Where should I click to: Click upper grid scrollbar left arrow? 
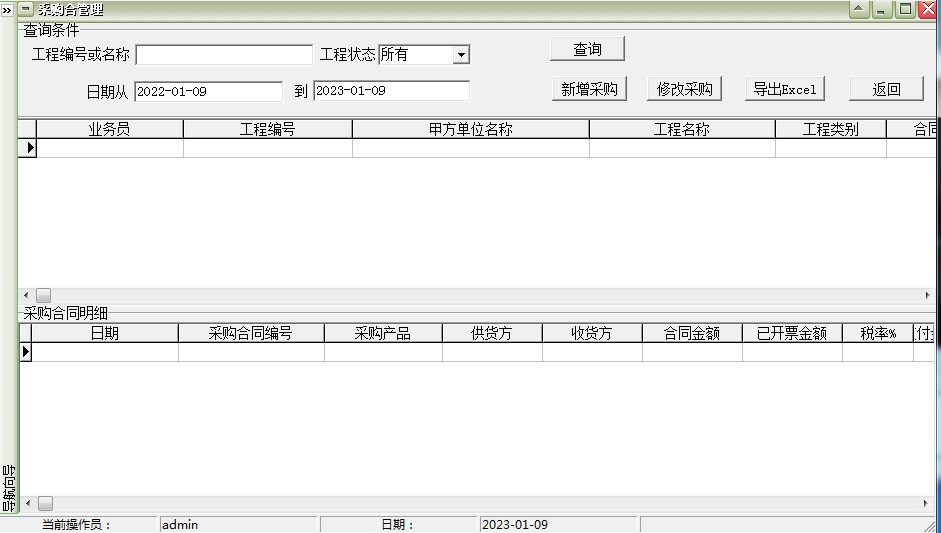coord(26,295)
